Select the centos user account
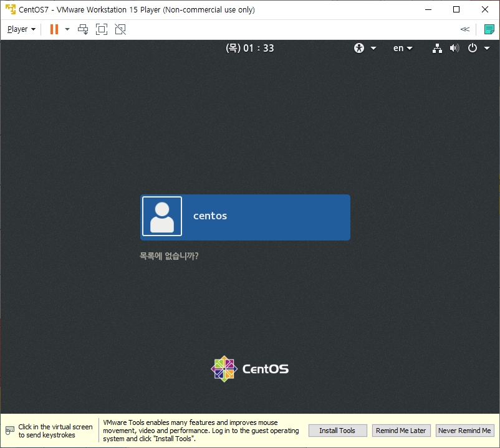 [245, 217]
